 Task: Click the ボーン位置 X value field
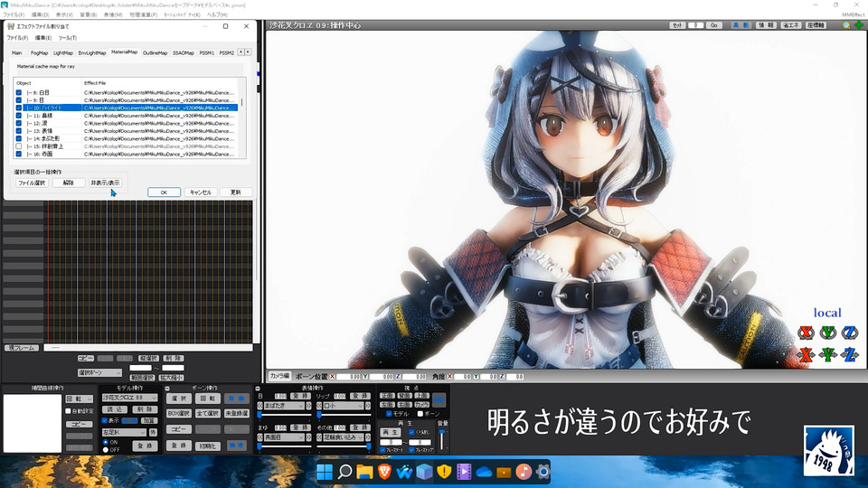pos(349,376)
